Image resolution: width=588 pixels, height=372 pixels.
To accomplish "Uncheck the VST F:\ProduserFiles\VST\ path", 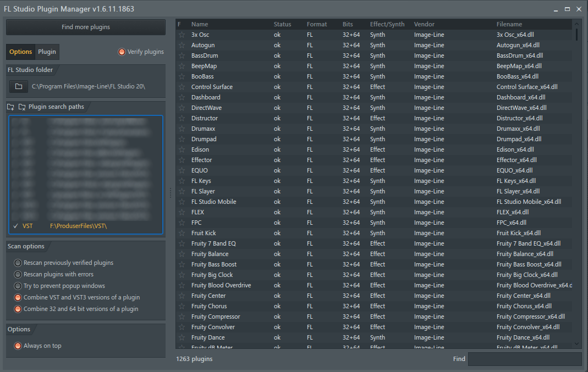I will (x=16, y=226).
